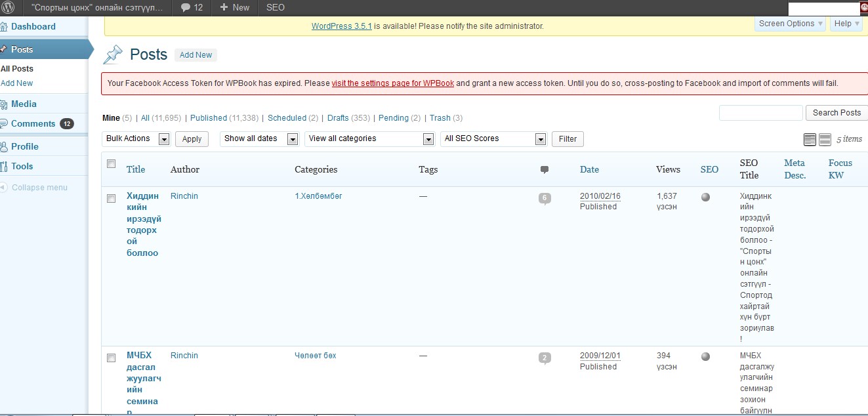The image size is (868, 416).
Task: Click the Dashboard house icon
Action: click(4, 27)
